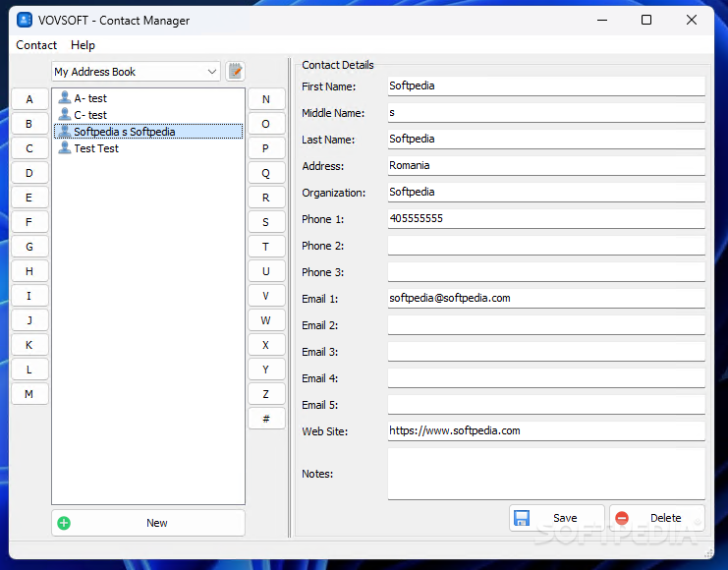Click the floppy disk Save icon
Screen dimensions: 728x570
click(x=522, y=518)
